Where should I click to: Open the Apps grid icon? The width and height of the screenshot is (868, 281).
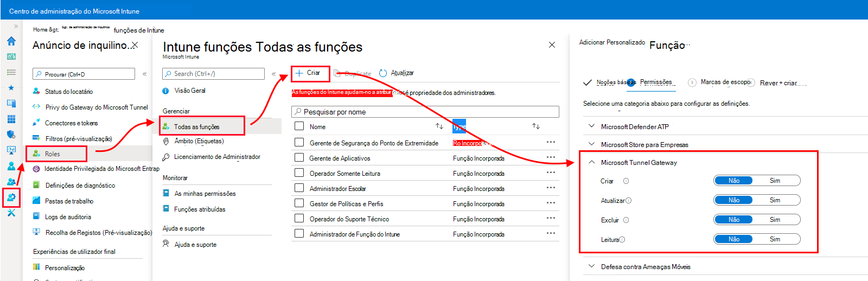(x=11, y=119)
